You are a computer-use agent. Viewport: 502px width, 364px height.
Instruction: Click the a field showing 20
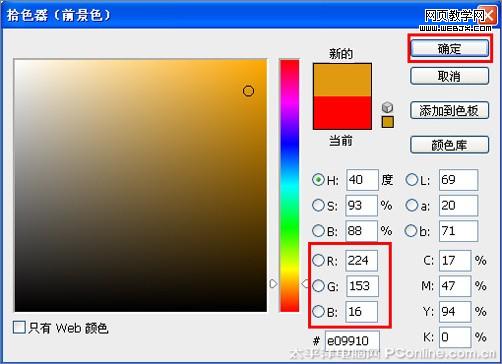pyautogui.click(x=458, y=205)
